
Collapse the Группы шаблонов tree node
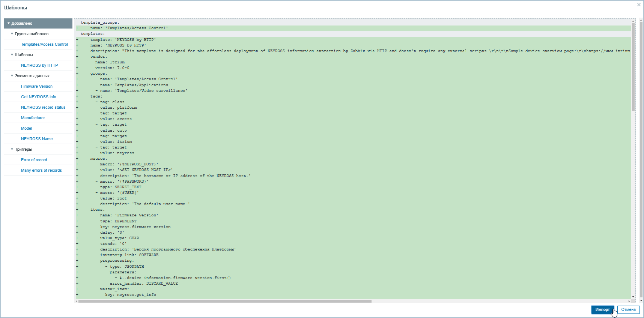(x=12, y=34)
